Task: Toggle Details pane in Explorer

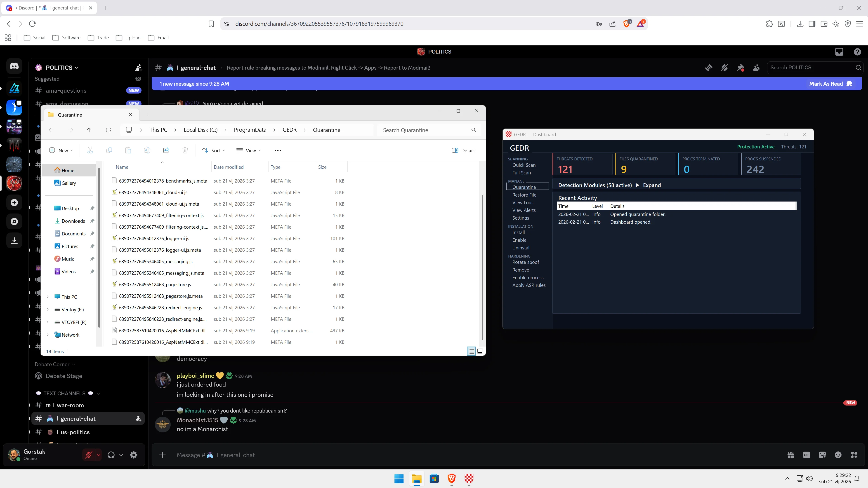Action: point(464,150)
